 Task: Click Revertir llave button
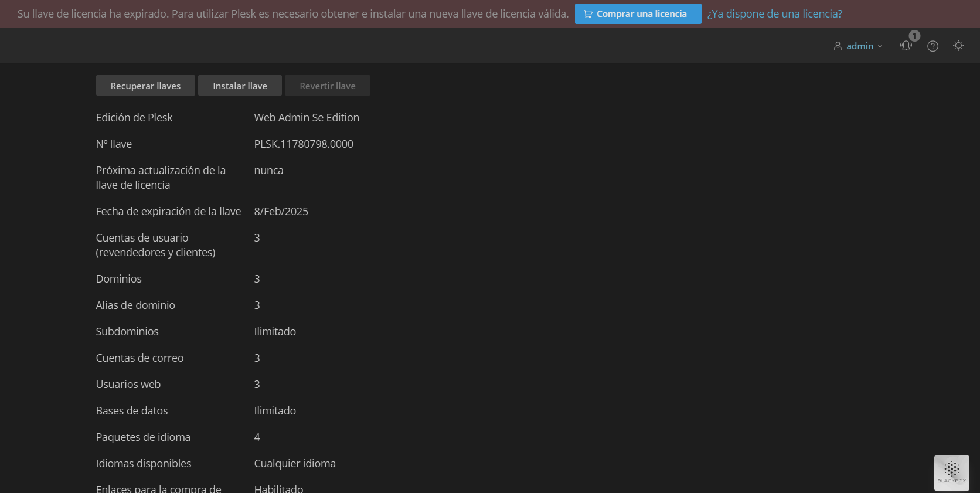point(328,86)
